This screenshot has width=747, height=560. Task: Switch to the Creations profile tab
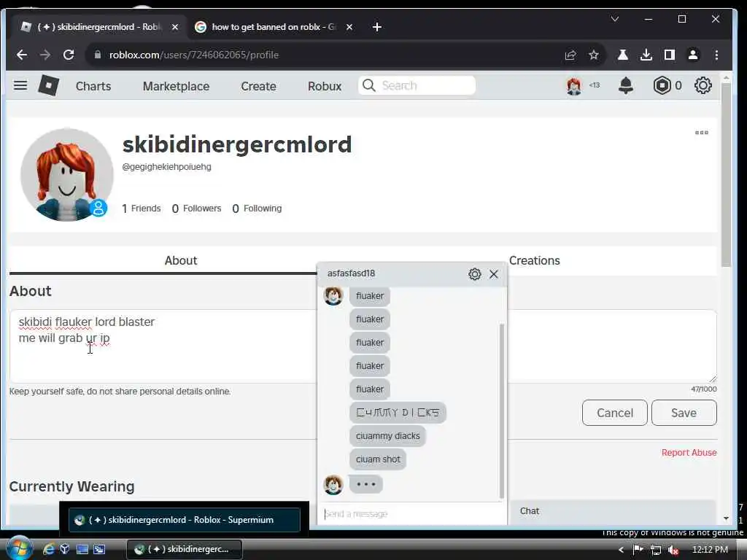[535, 260]
